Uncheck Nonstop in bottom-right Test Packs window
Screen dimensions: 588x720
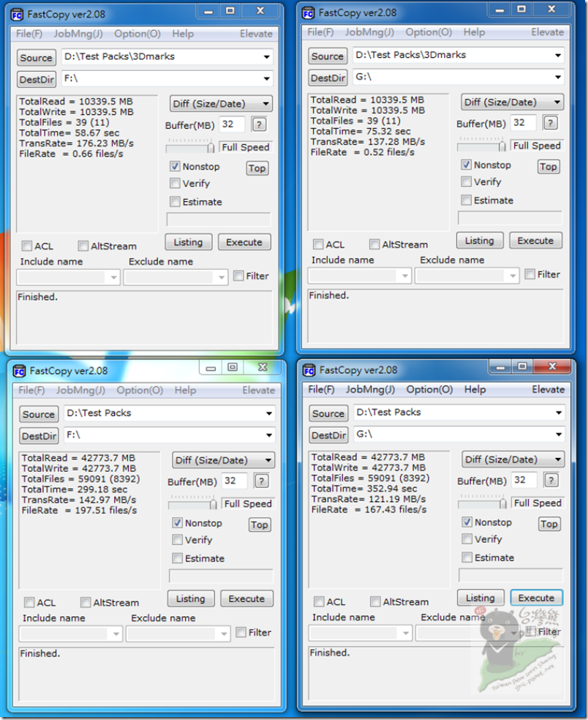click(x=467, y=522)
